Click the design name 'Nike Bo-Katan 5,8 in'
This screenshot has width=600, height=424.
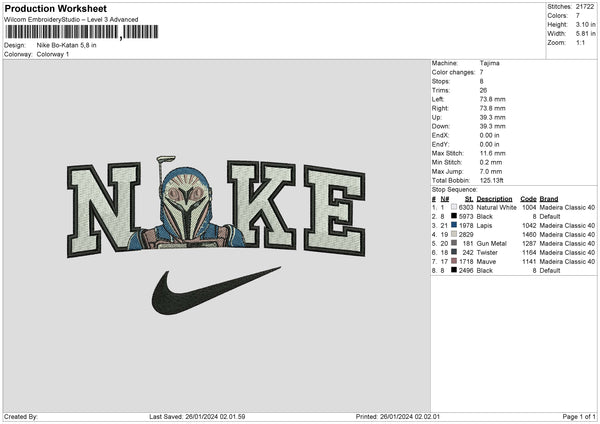(x=67, y=45)
